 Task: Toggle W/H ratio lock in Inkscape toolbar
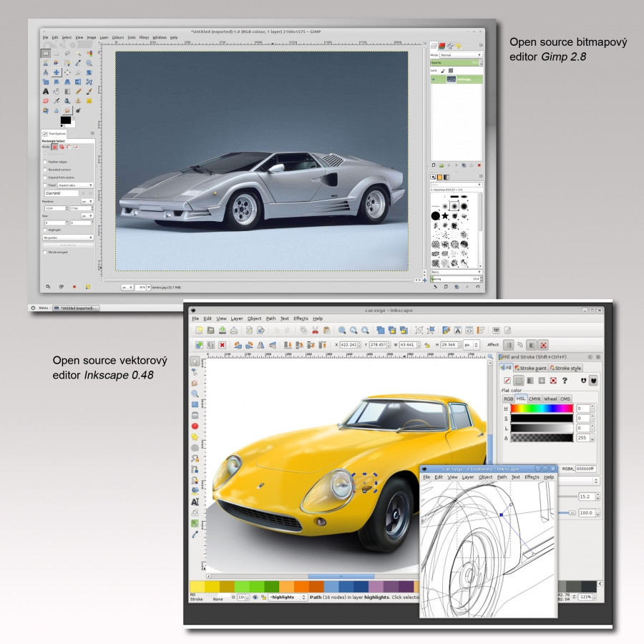pyautogui.click(x=427, y=345)
